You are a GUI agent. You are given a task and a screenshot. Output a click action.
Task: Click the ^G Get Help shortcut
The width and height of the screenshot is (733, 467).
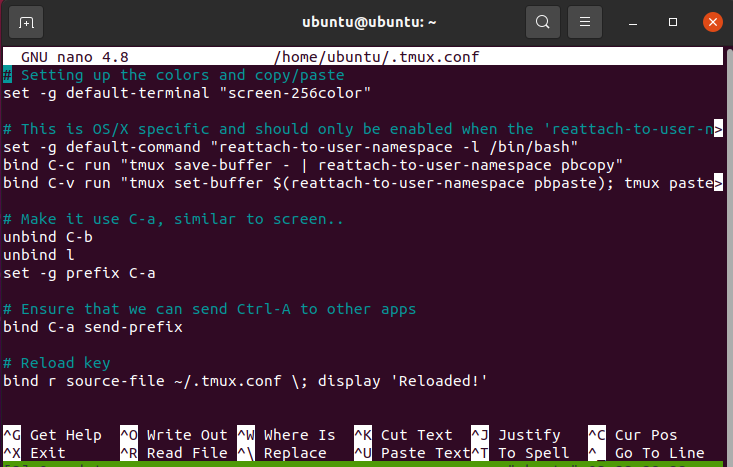(52, 435)
